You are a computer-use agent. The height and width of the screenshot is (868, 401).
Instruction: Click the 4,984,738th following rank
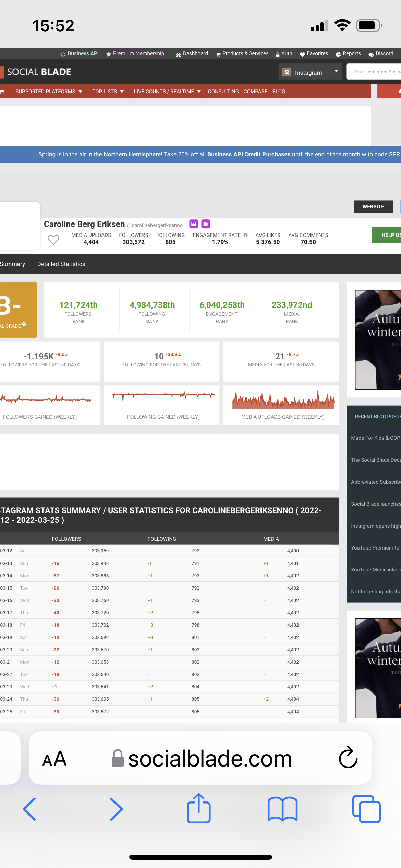(152, 305)
